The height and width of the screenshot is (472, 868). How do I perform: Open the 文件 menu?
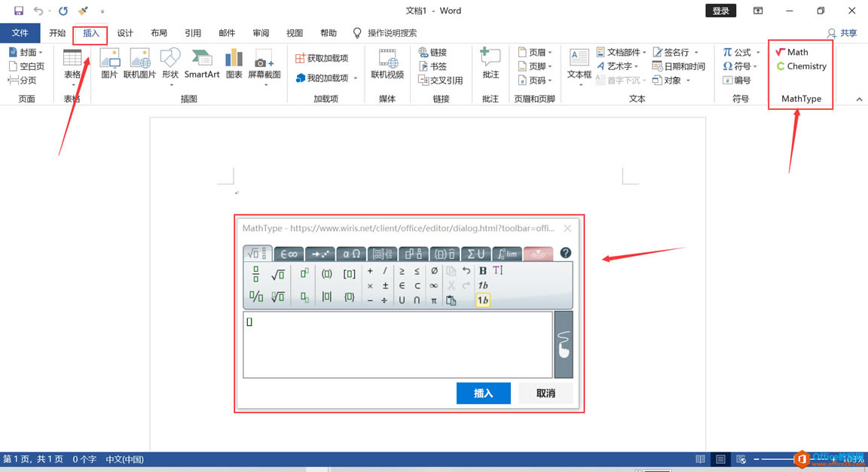(20, 33)
